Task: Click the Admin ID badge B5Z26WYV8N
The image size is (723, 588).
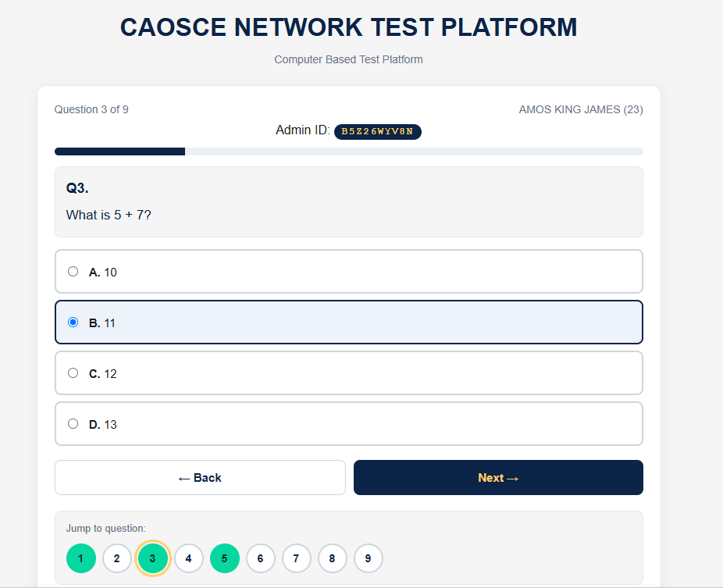Action: tap(378, 131)
